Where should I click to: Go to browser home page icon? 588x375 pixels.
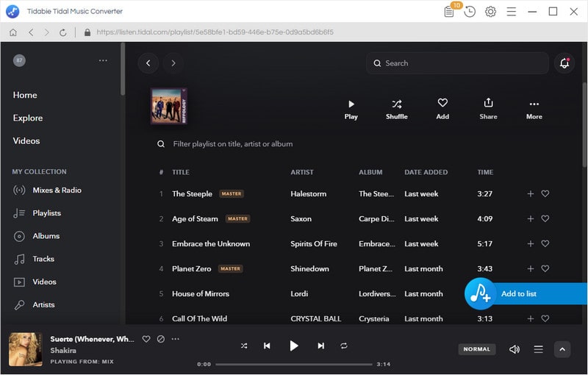pyautogui.click(x=13, y=32)
